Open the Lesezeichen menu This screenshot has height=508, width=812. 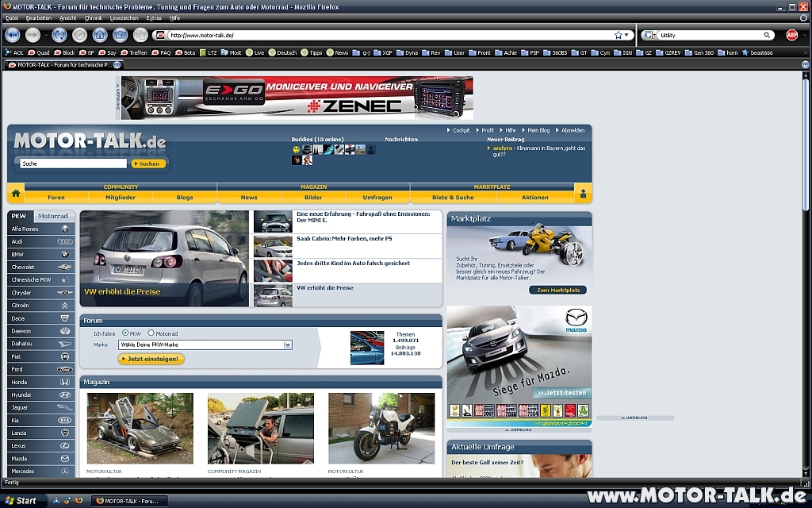(x=124, y=17)
